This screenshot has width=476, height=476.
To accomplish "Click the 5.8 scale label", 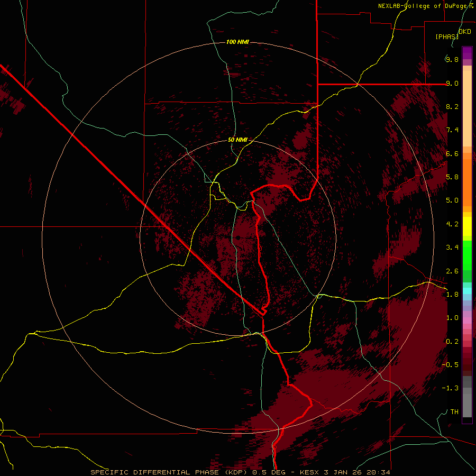I will pyautogui.click(x=452, y=177).
